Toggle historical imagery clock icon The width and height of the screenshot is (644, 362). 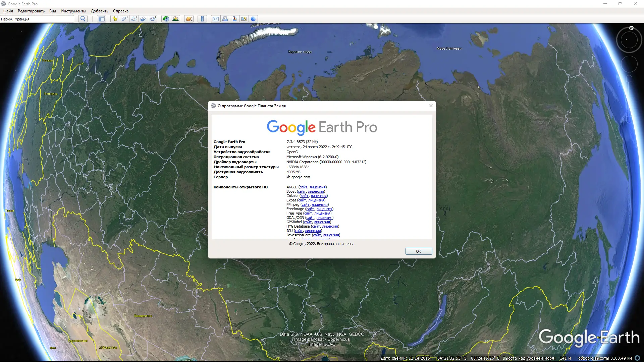pyautogui.click(x=166, y=19)
